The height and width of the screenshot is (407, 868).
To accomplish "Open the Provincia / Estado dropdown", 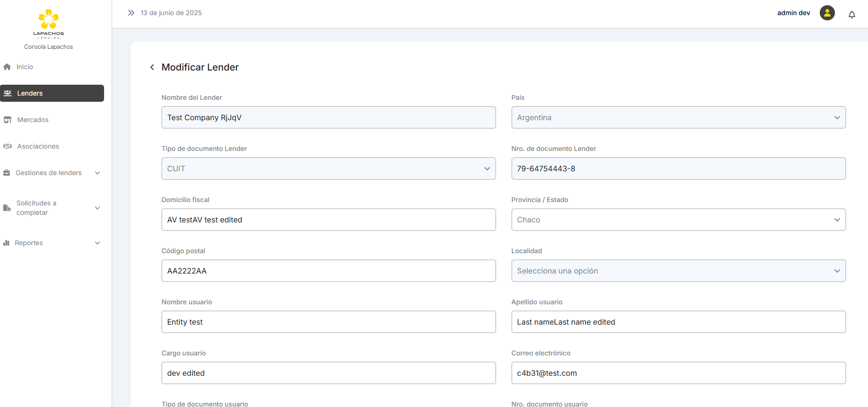I will point(678,220).
